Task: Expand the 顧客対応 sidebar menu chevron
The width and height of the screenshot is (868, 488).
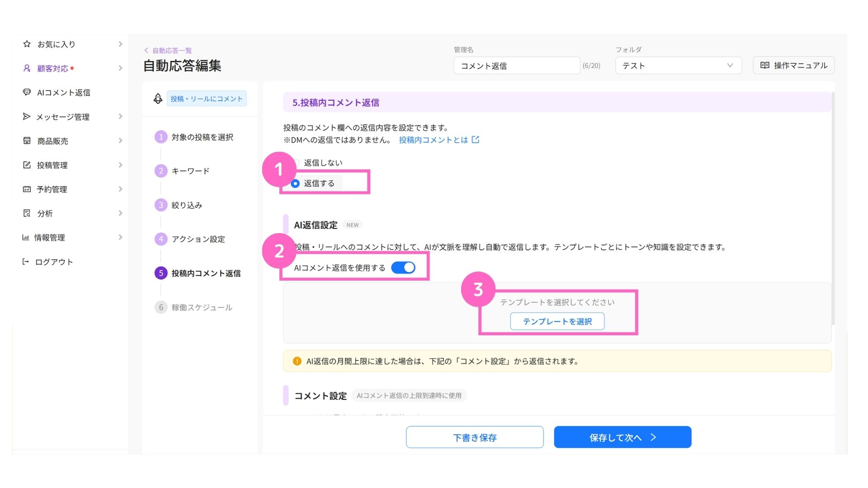Action: pyautogui.click(x=120, y=68)
